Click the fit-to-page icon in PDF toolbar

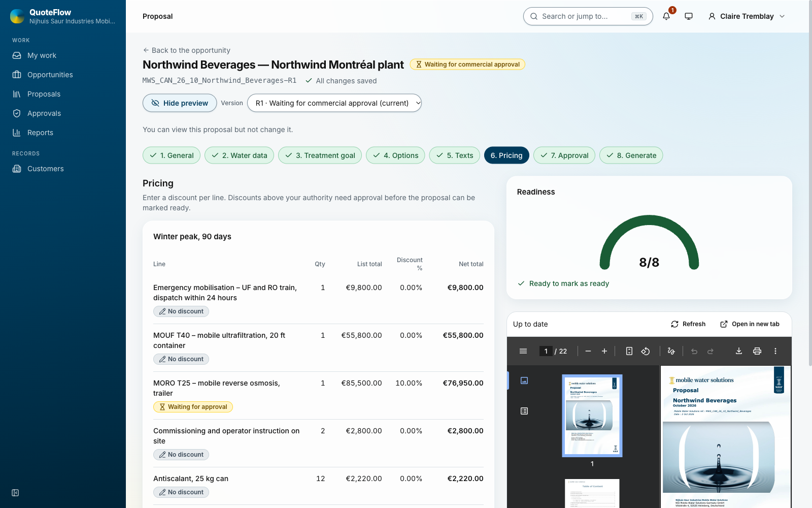(629, 351)
